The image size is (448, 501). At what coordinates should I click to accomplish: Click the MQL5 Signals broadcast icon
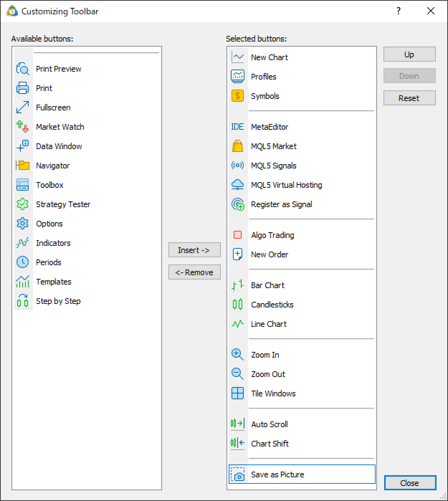click(238, 166)
